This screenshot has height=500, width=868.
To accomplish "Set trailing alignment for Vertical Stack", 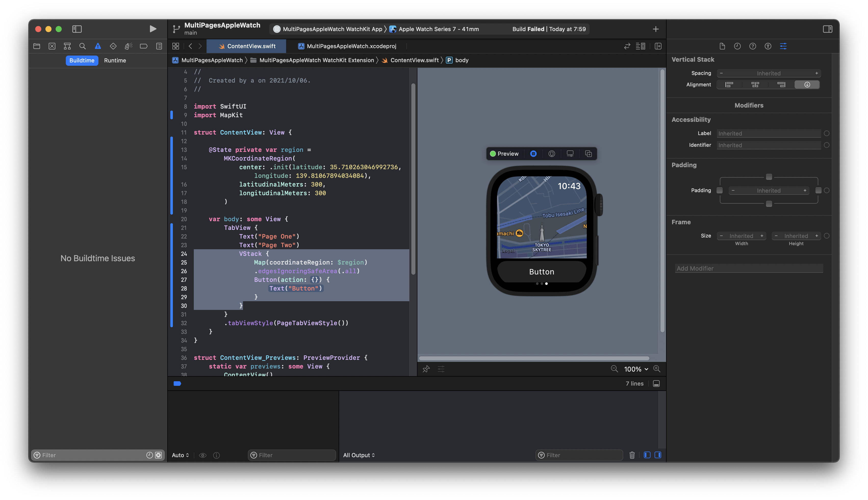I will tap(781, 84).
